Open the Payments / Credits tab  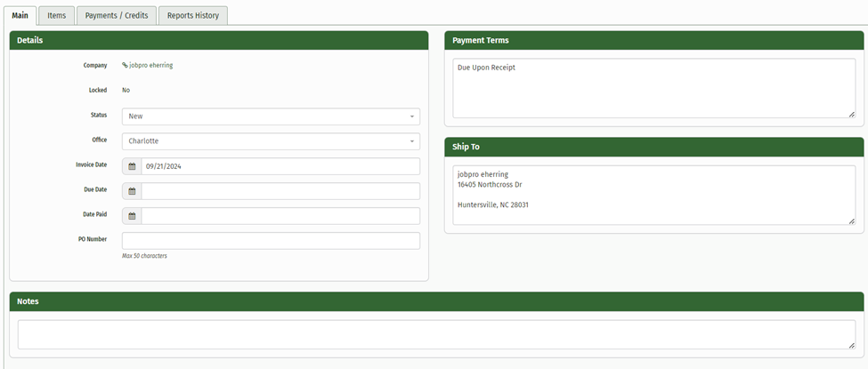pyautogui.click(x=117, y=15)
